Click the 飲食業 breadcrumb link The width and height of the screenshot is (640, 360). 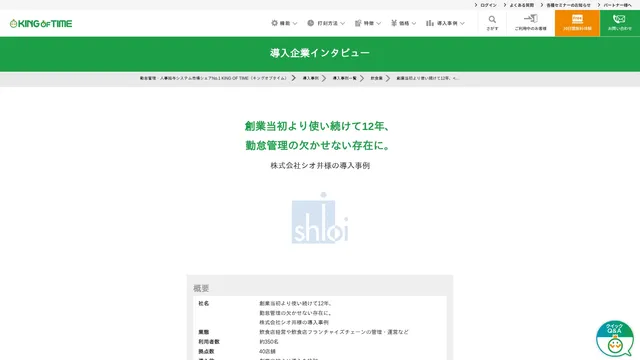coord(376,78)
